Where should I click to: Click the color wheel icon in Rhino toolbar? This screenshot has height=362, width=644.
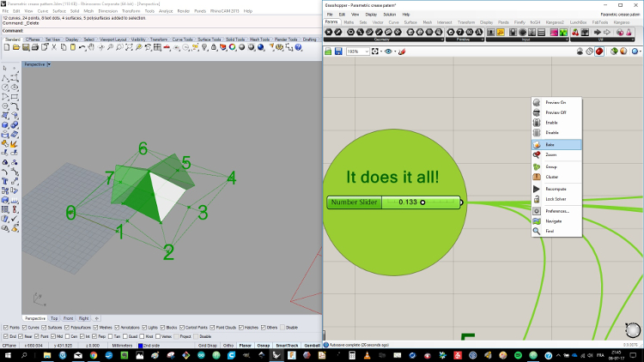[x=233, y=48]
